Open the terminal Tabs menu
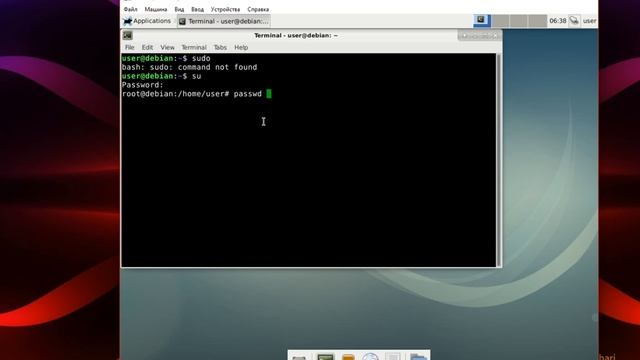Screen dimensions: 640x360 pyautogui.click(x=220, y=47)
